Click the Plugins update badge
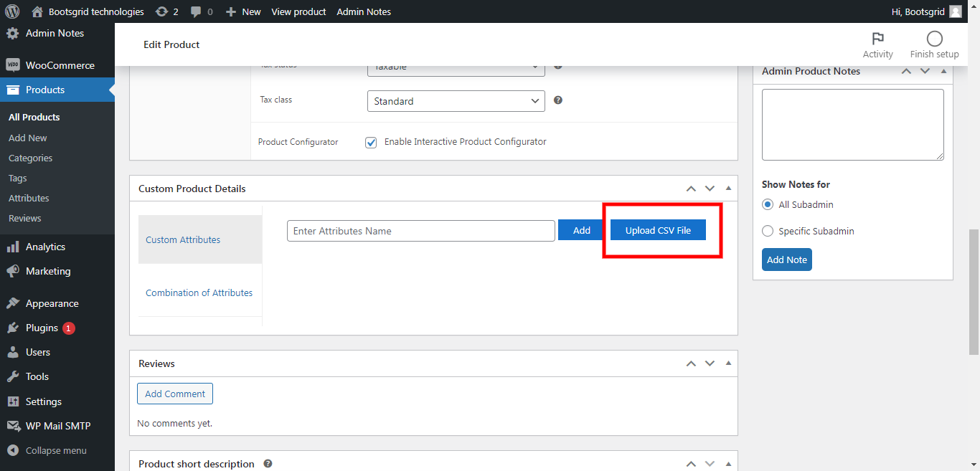 point(69,328)
